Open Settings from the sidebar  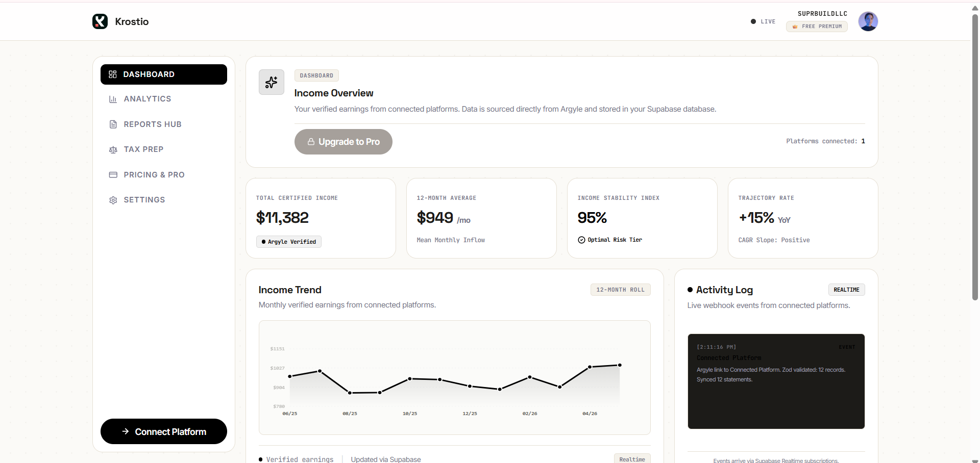pos(164,200)
